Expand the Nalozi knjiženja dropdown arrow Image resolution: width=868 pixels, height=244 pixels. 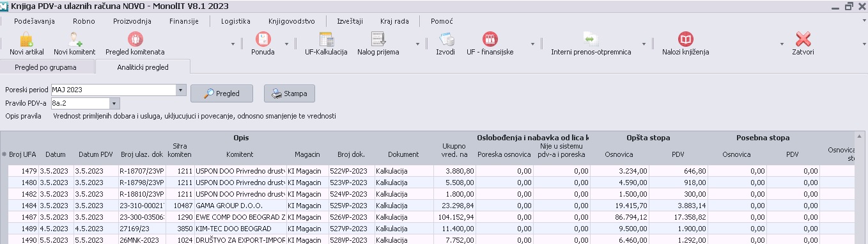(782, 44)
